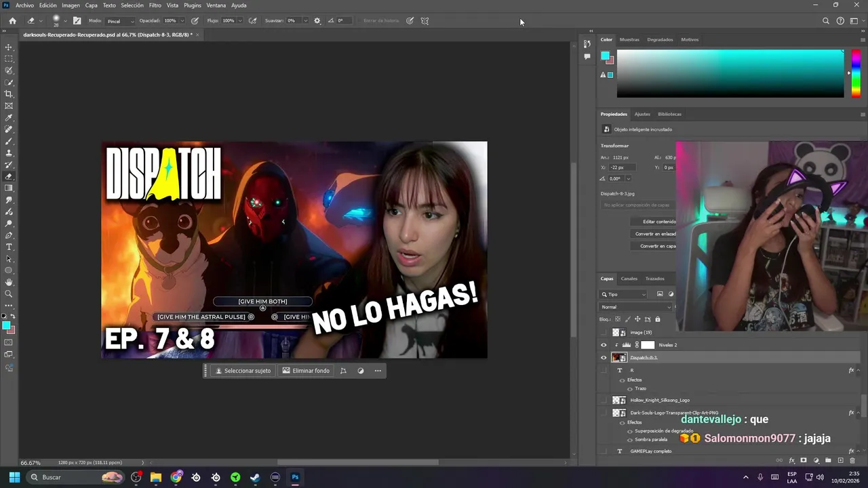This screenshot has width=868, height=488.
Task: Click Seleccionar sujeto button
Action: [243, 371]
